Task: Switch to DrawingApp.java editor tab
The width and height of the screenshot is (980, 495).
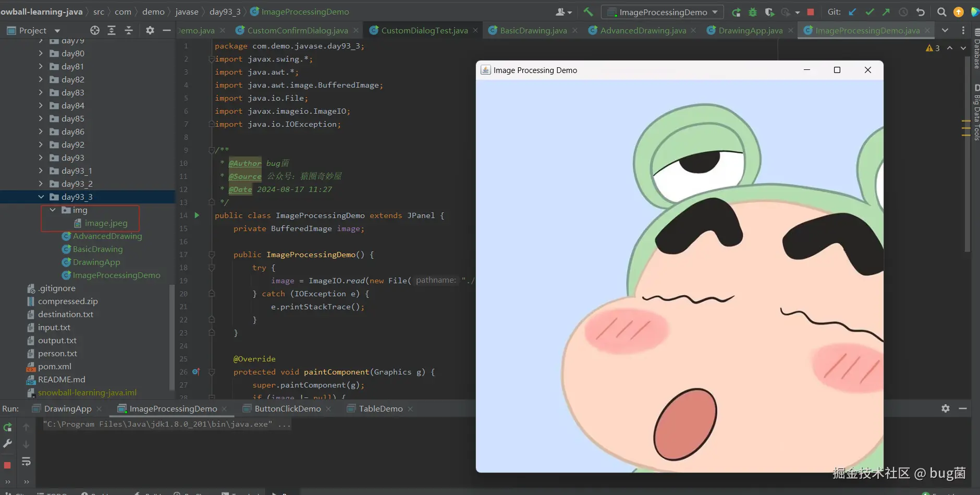Action: pos(750,30)
